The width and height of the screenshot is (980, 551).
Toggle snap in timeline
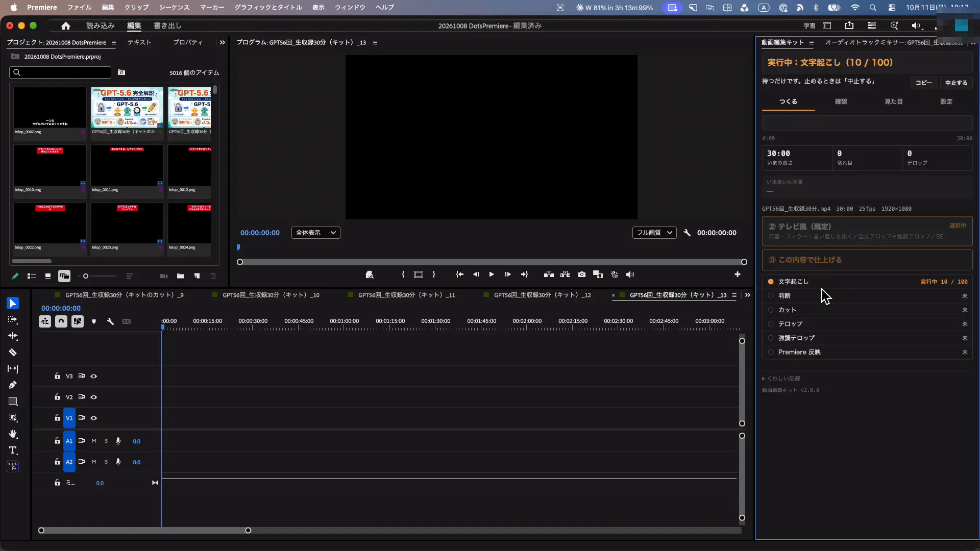[61, 321]
